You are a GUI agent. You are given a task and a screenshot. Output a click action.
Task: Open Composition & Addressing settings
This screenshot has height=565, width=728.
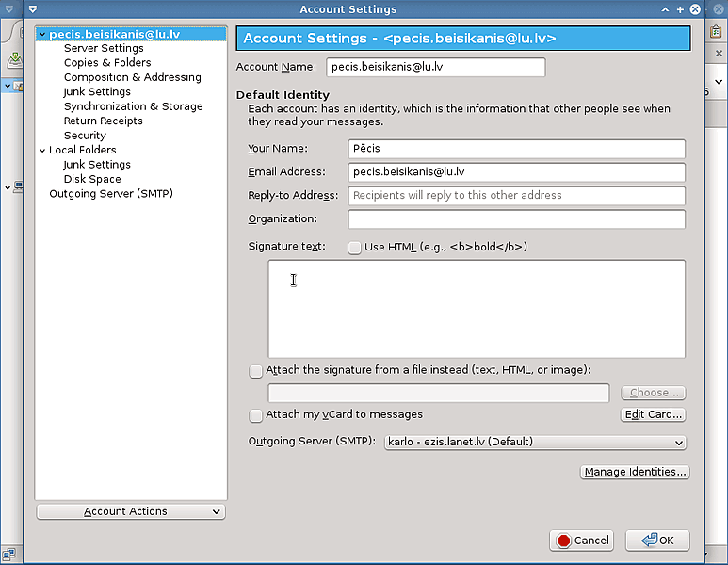(133, 77)
